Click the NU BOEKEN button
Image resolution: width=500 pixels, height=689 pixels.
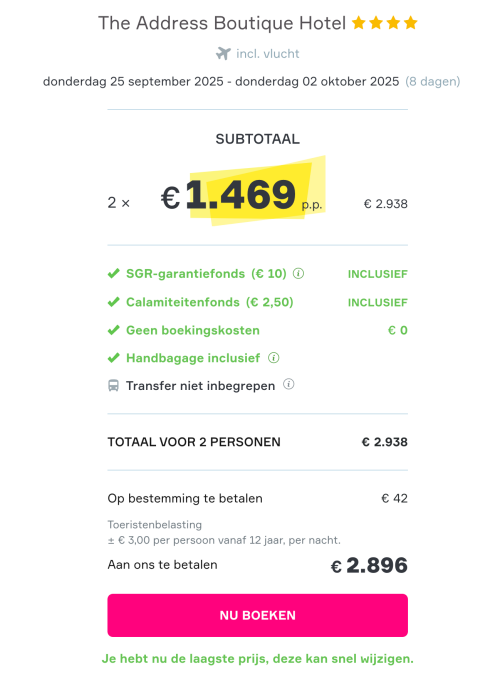click(257, 615)
